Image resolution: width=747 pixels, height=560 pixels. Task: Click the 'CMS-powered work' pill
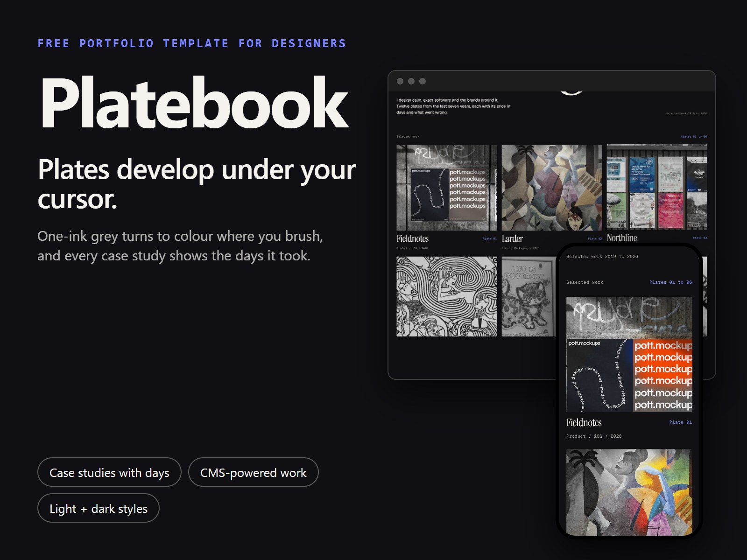click(254, 472)
